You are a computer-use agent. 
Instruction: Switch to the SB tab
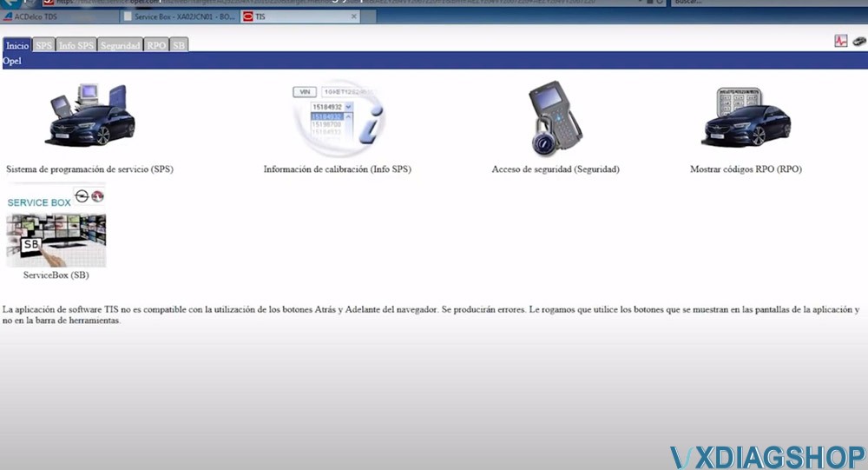(178, 45)
